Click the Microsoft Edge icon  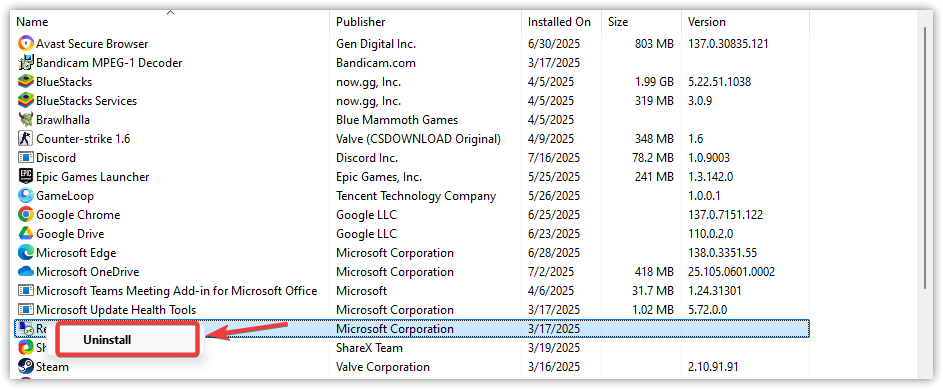[26, 253]
